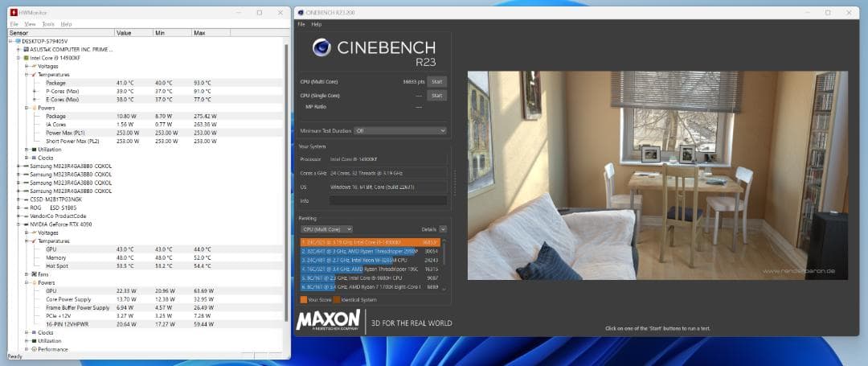Open HWMonitor Tools menu
868x366 pixels.
[x=48, y=24]
